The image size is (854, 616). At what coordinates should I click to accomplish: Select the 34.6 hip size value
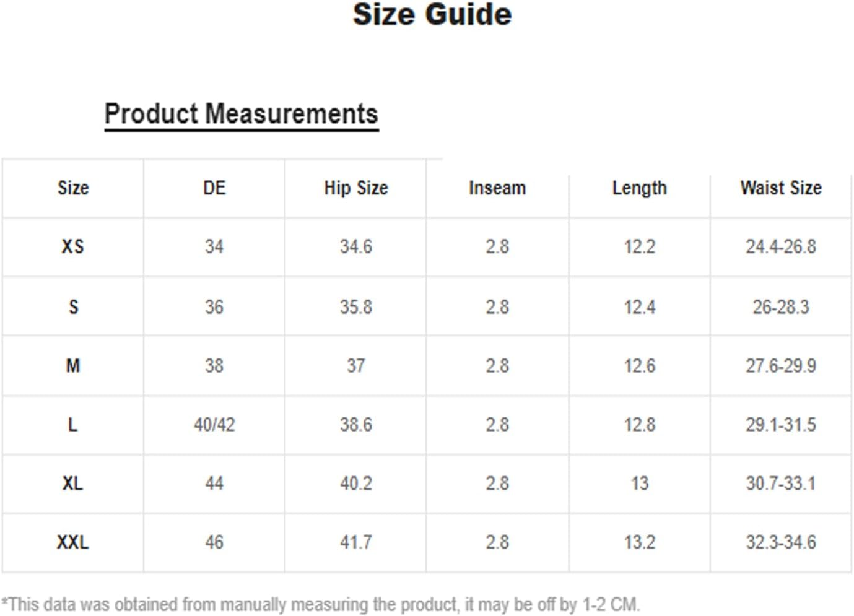[x=356, y=246]
